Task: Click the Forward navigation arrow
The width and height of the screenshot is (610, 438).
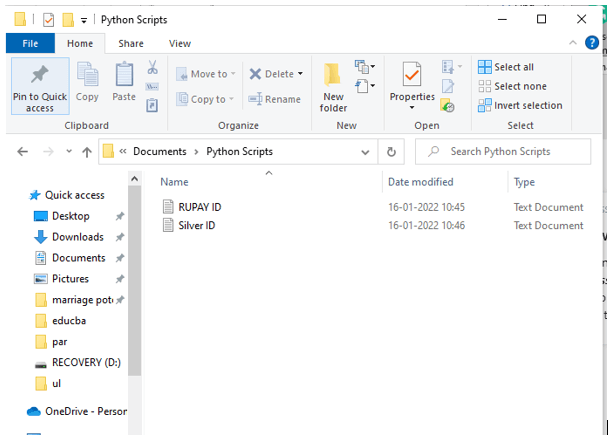Action: (48, 151)
